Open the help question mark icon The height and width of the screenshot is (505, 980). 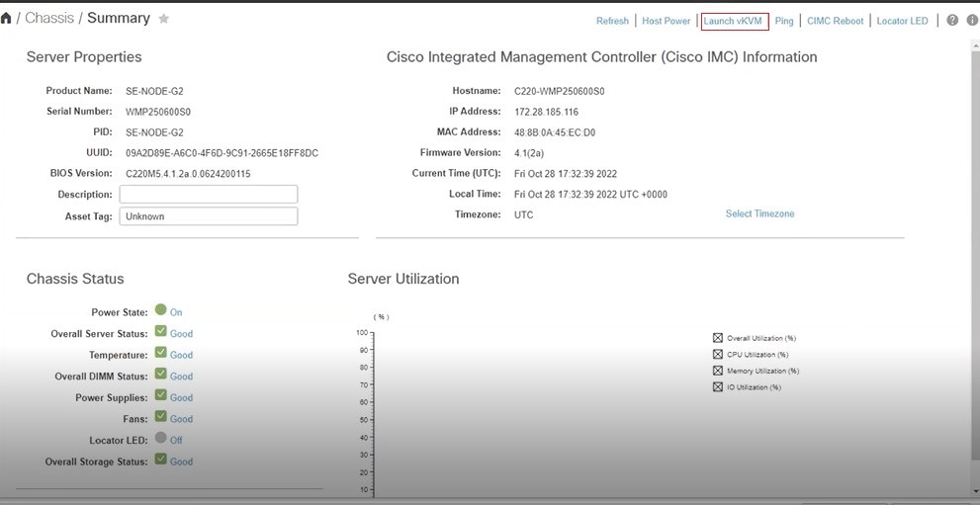(952, 21)
